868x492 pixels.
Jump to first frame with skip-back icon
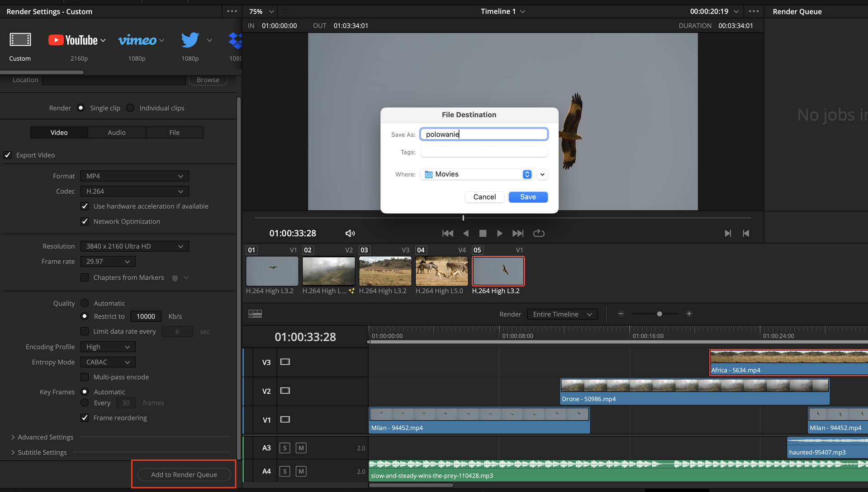[447, 233]
